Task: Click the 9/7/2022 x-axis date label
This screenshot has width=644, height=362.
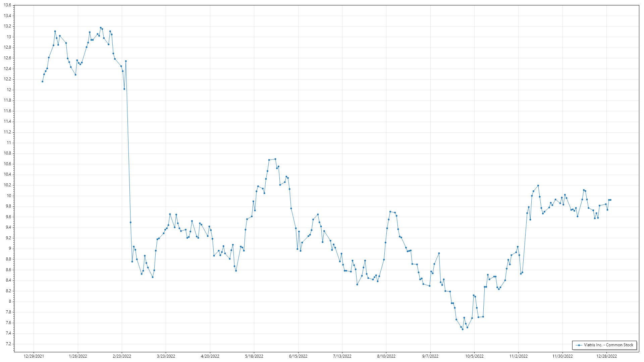Action: pos(430,356)
